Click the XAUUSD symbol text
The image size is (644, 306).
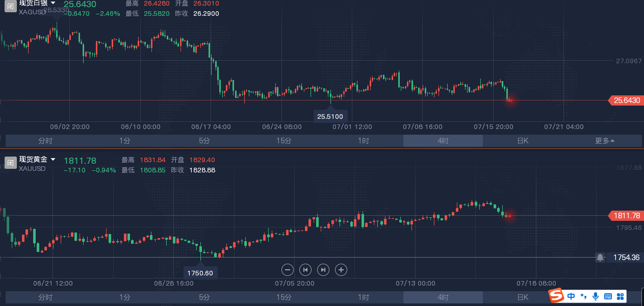[32, 169]
